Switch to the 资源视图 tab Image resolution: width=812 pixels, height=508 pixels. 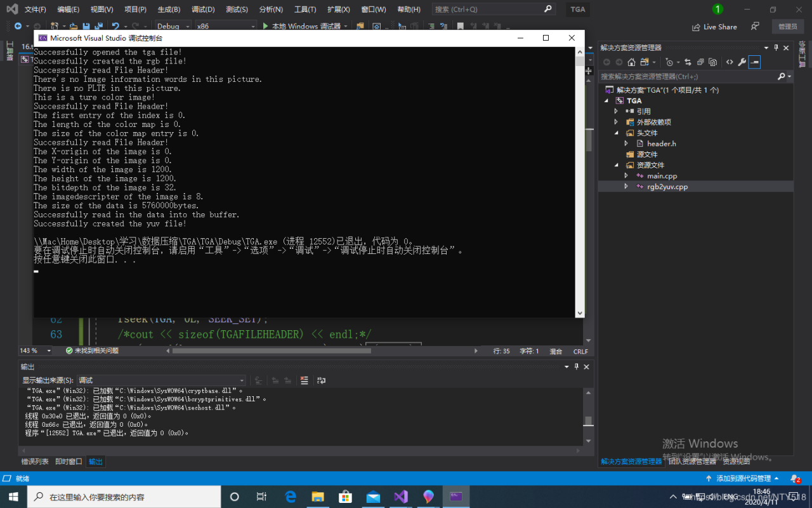click(736, 462)
